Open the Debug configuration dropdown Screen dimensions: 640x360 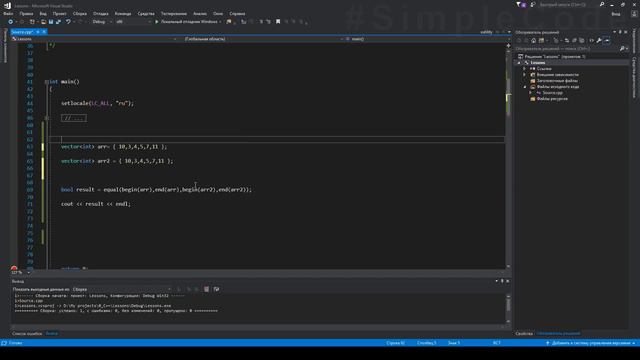pos(102,22)
